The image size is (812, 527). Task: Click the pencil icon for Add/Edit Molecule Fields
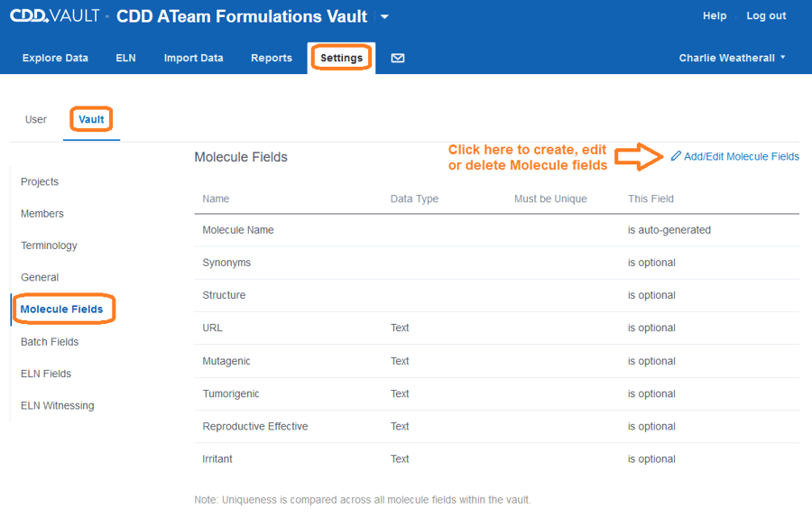pos(675,156)
